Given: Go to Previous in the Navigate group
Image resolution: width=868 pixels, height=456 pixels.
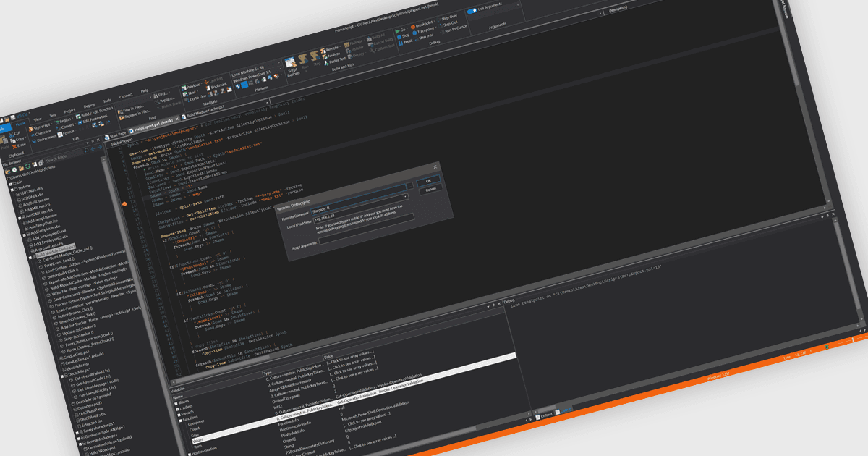Looking at the screenshot, I should pos(192,86).
